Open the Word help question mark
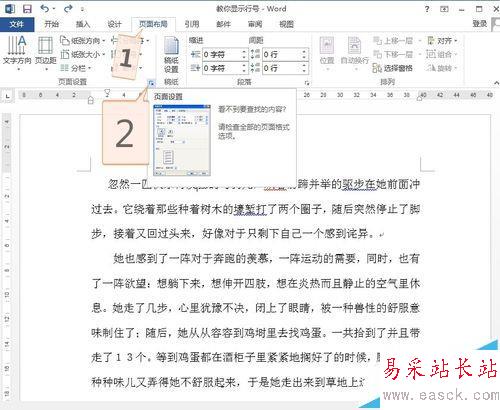500x410 pixels. point(427,9)
